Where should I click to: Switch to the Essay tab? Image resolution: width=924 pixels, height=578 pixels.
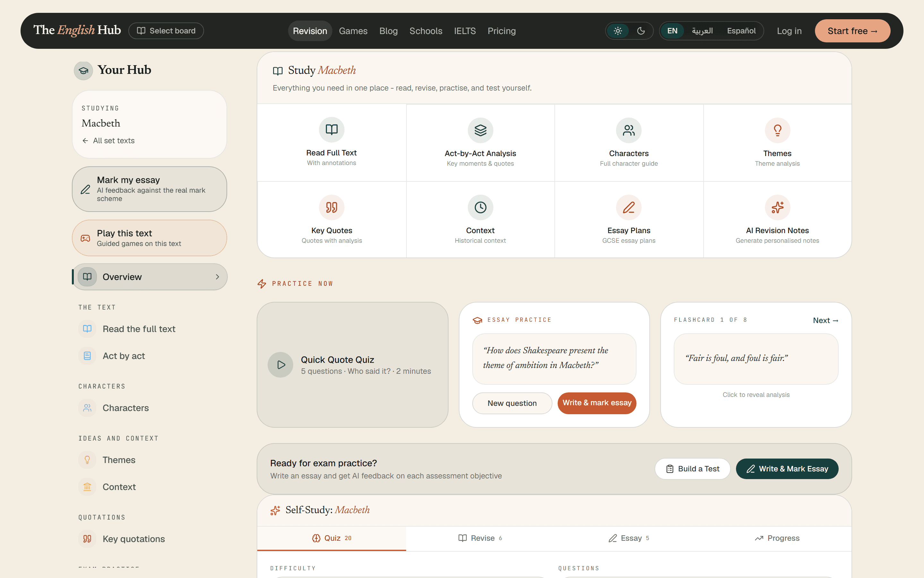629,538
